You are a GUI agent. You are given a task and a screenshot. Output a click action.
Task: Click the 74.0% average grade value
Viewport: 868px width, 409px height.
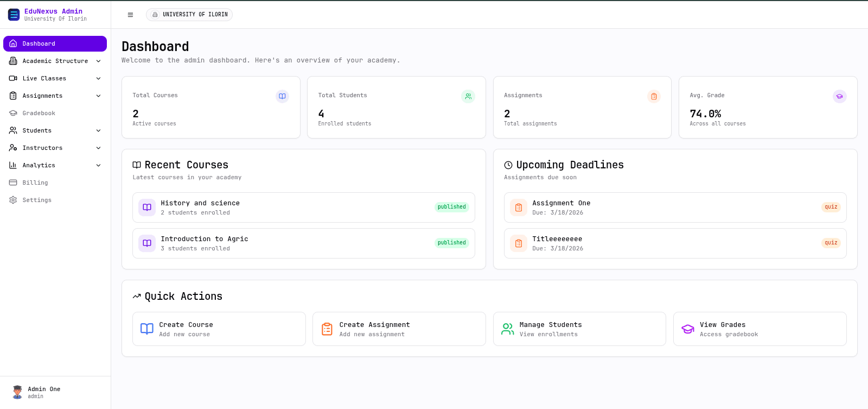tap(705, 114)
